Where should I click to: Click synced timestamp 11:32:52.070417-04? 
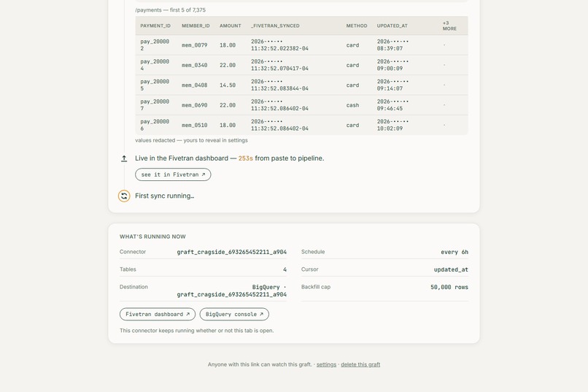pos(279,65)
